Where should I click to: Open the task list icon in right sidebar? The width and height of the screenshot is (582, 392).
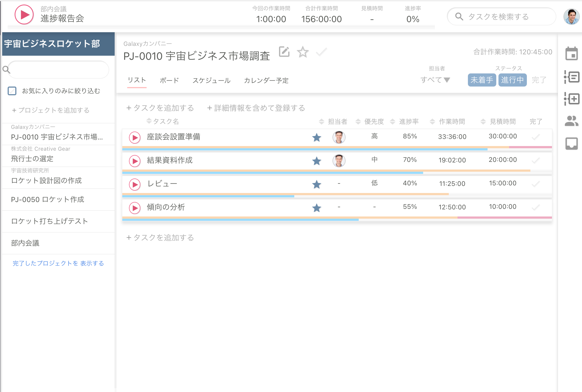571,77
